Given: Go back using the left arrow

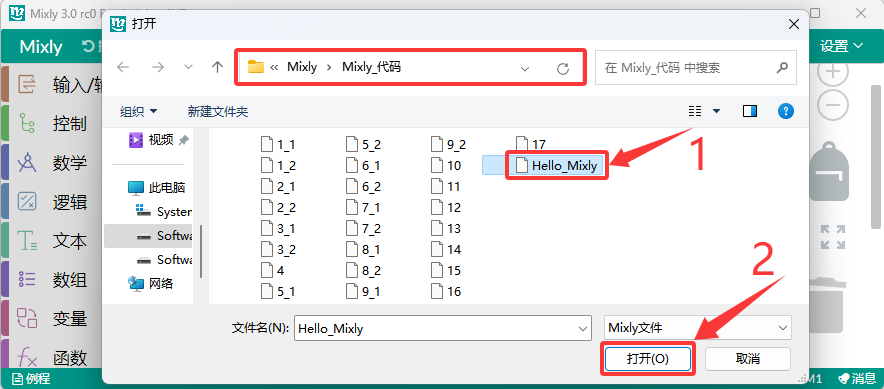Looking at the screenshot, I should [123, 68].
